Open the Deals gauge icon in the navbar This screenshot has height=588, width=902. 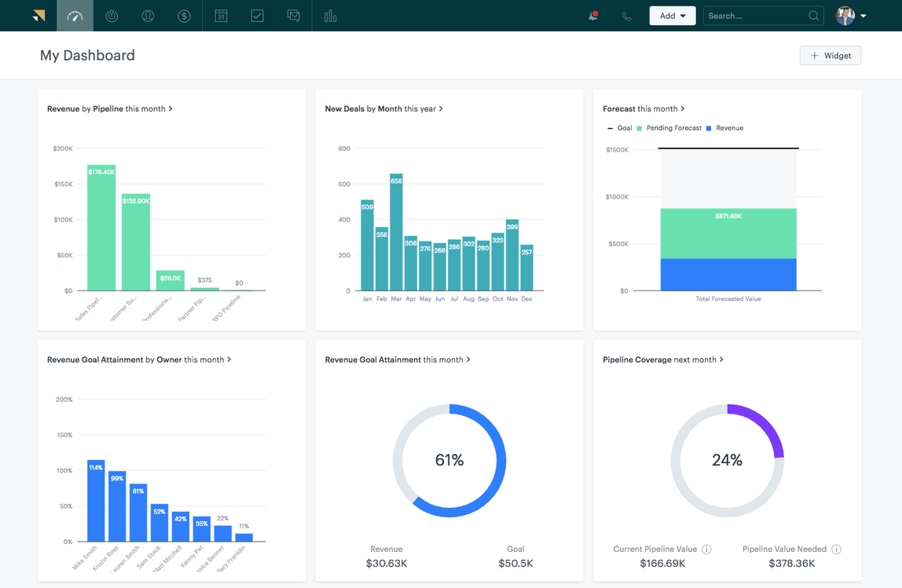tap(75, 15)
